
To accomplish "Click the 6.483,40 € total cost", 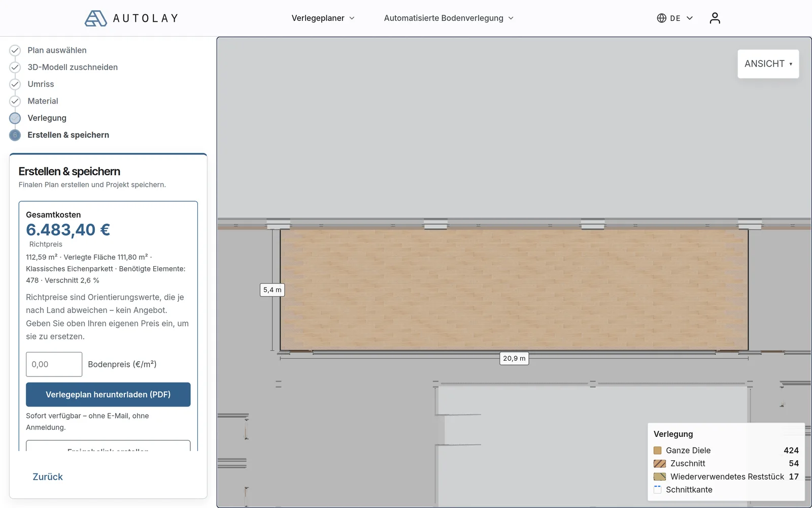I will pos(68,230).
